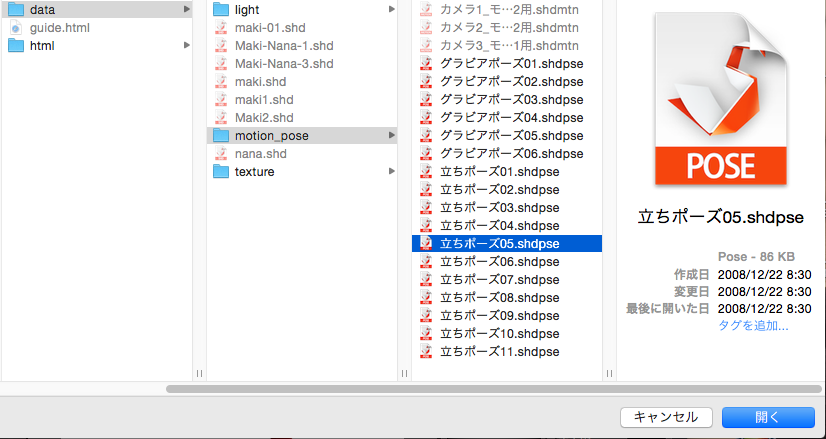Click the texture folder icon
The height and width of the screenshot is (439, 826).
221,172
